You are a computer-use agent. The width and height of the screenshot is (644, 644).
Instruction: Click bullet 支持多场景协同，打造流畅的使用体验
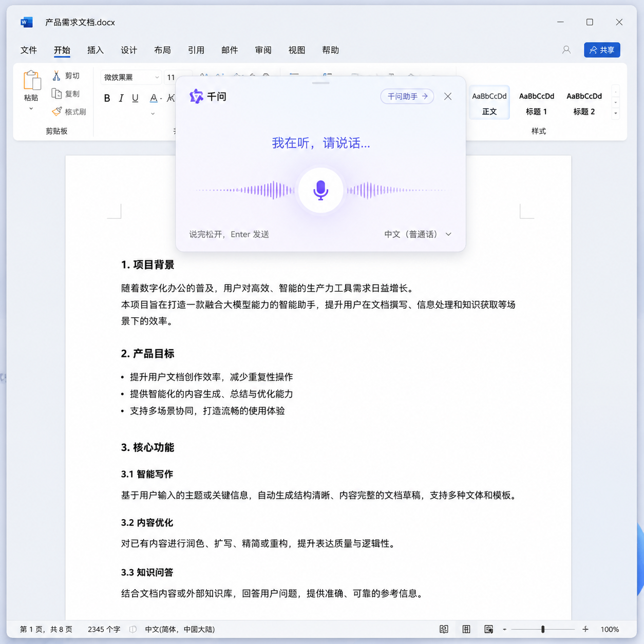click(207, 411)
